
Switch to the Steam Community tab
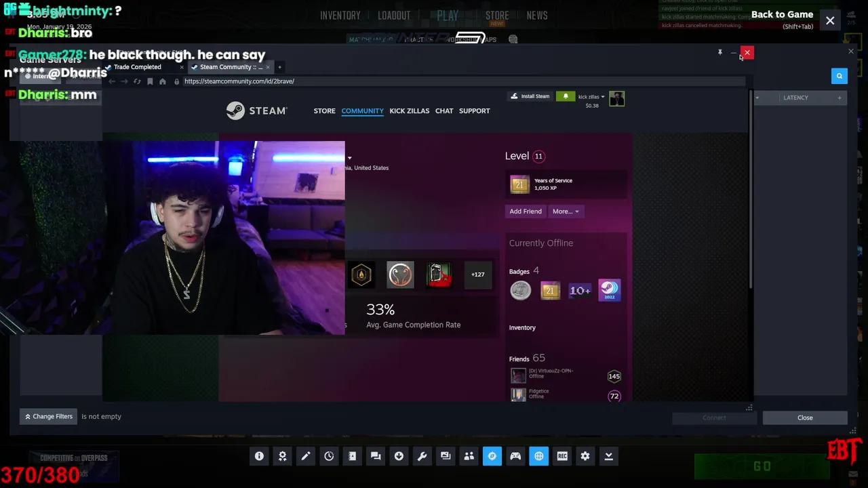(x=231, y=67)
